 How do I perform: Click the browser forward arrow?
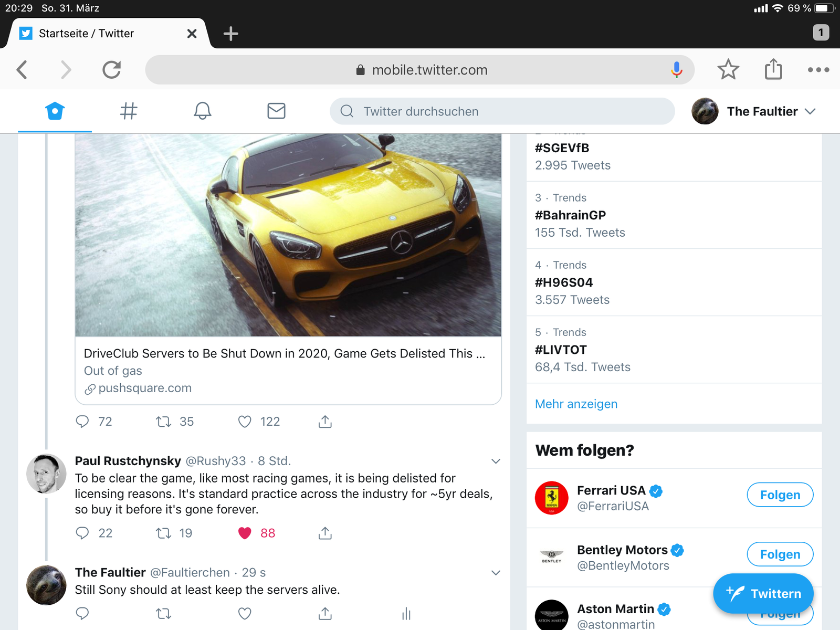click(66, 69)
